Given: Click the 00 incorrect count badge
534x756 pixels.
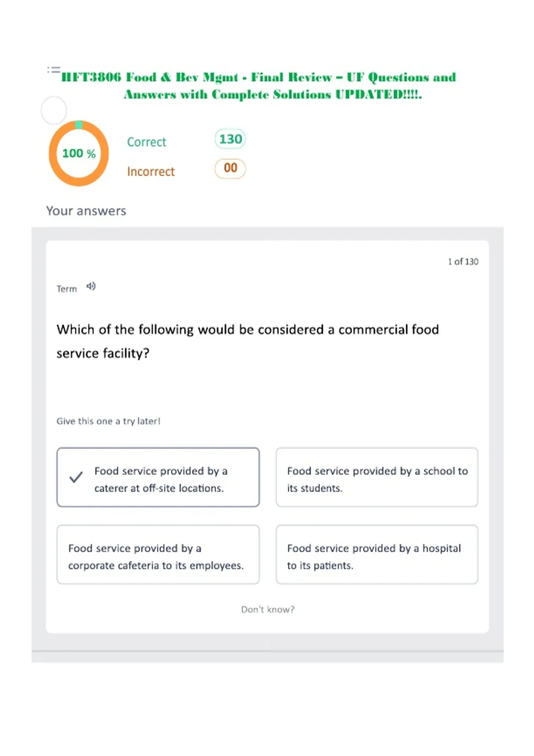Looking at the screenshot, I should pos(230,169).
